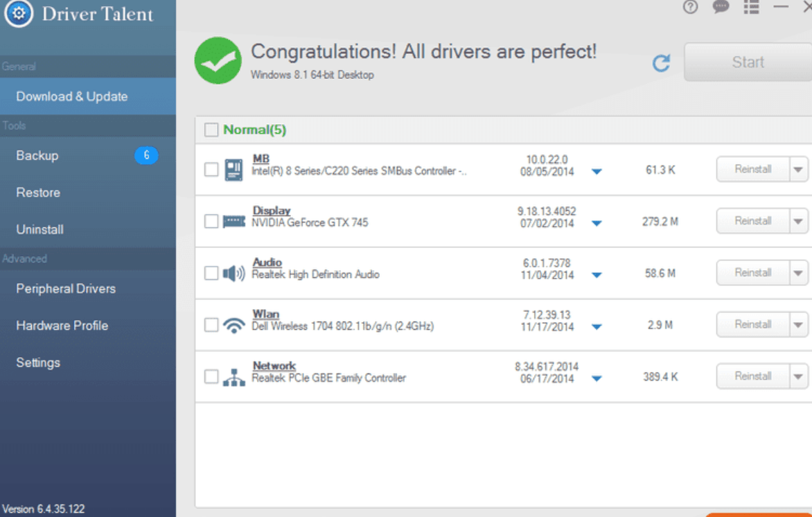Screen dimensions: 812x517
Task: Open the menu list icon in title bar
Action: (751, 7)
